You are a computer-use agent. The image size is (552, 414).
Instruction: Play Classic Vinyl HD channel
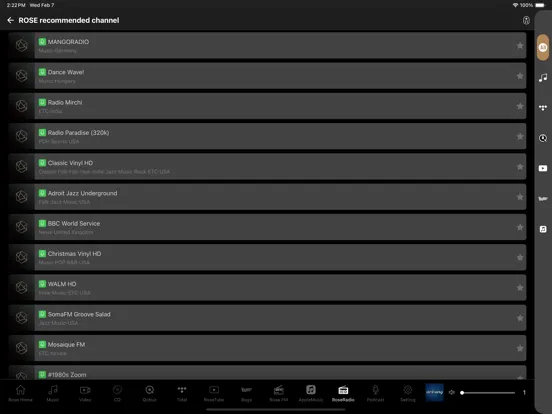tap(267, 167)
